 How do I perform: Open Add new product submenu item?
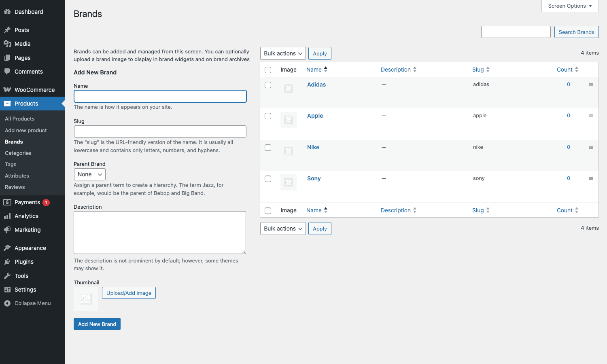point(26,130)
